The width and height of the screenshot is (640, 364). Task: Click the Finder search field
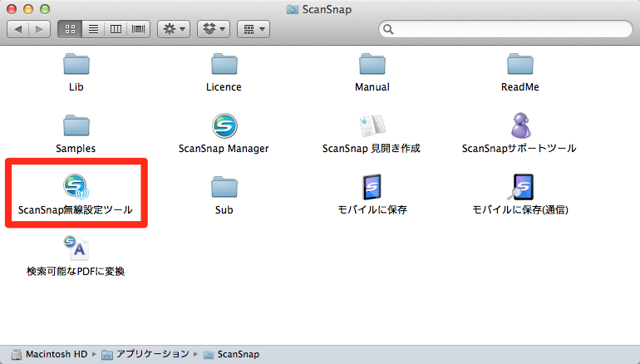coord(505,29)
